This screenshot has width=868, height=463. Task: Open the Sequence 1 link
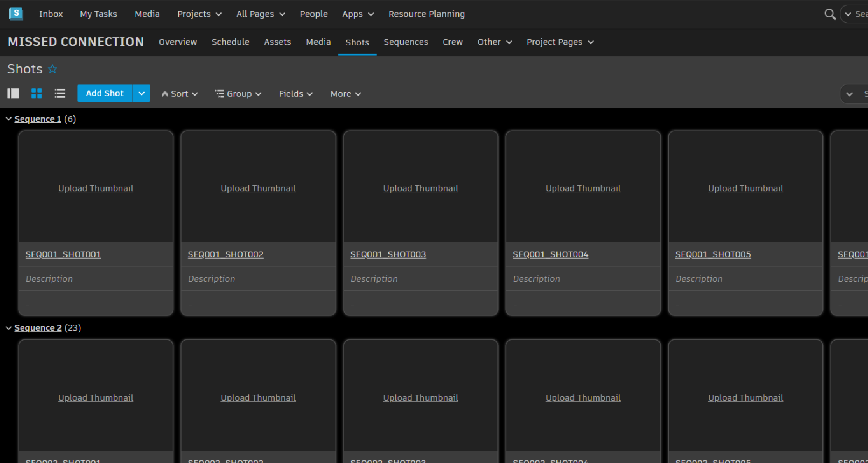pos(38,119)
